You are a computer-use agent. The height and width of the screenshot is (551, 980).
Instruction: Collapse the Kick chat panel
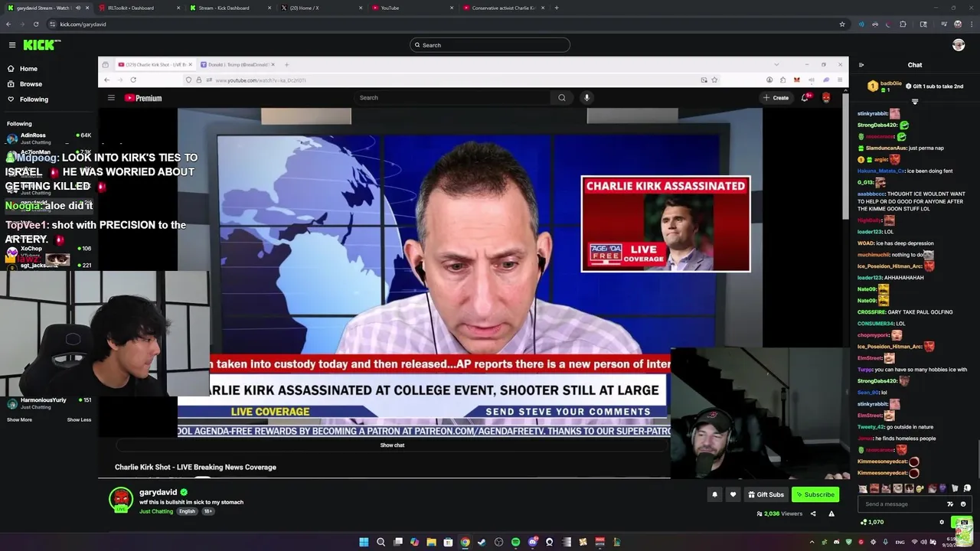point(861,65)
